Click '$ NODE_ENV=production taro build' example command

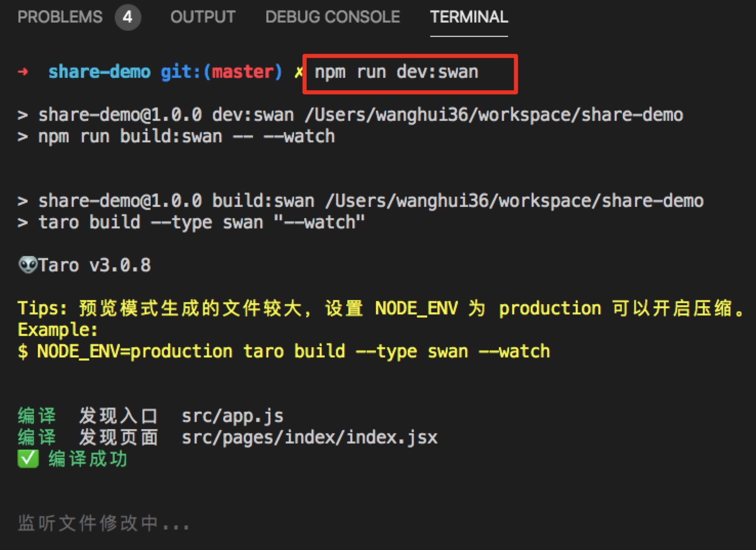tap(284, 351)
